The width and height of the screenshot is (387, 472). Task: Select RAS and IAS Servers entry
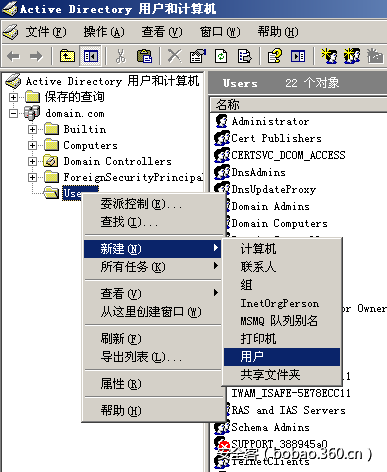pos(288,410)
